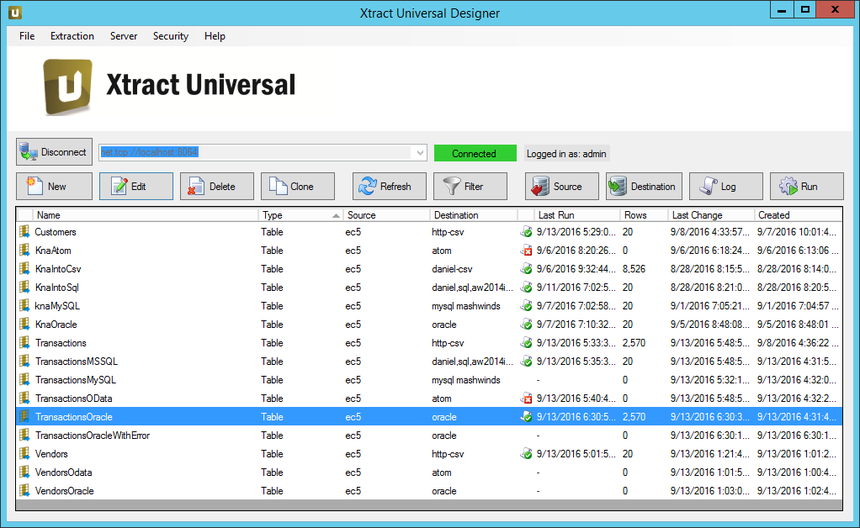The height and width of the screenshot is (528, 860).
Task: Click the Logged in as: admin label
Action: (566, 154)
